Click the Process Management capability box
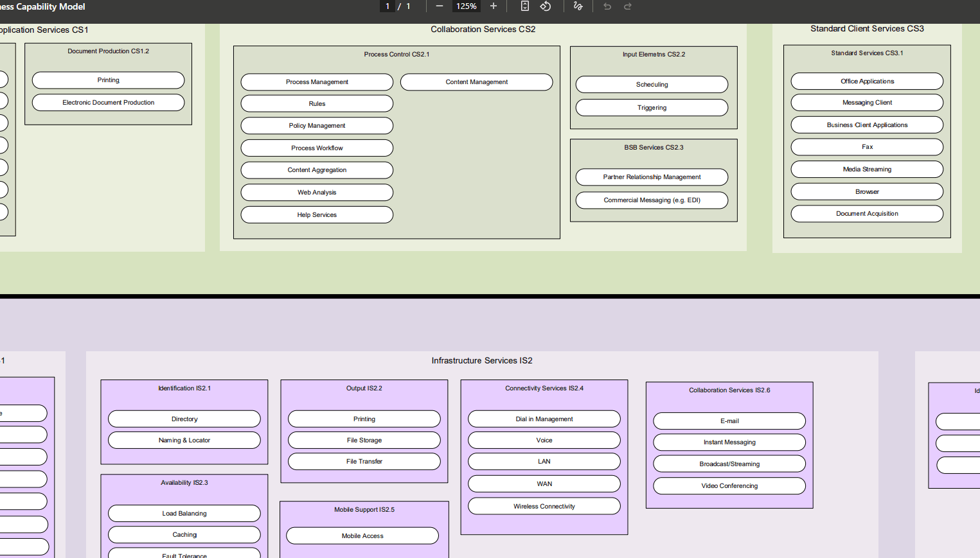 [x=316, y=82]
